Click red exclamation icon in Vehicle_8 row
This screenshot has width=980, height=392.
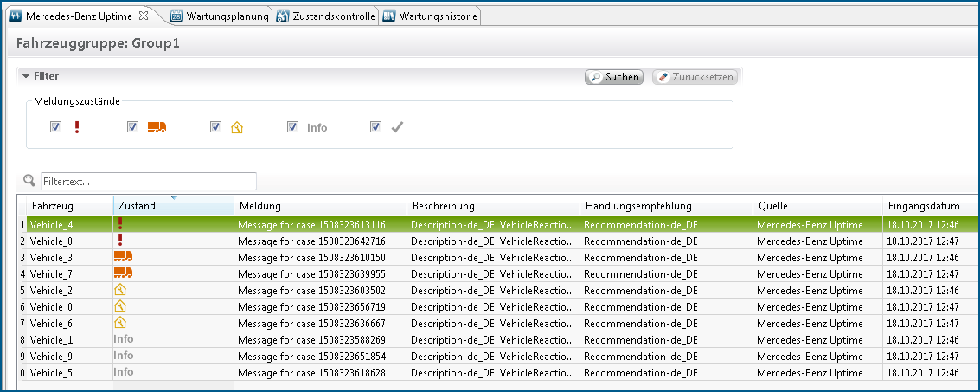coord(120,241)
